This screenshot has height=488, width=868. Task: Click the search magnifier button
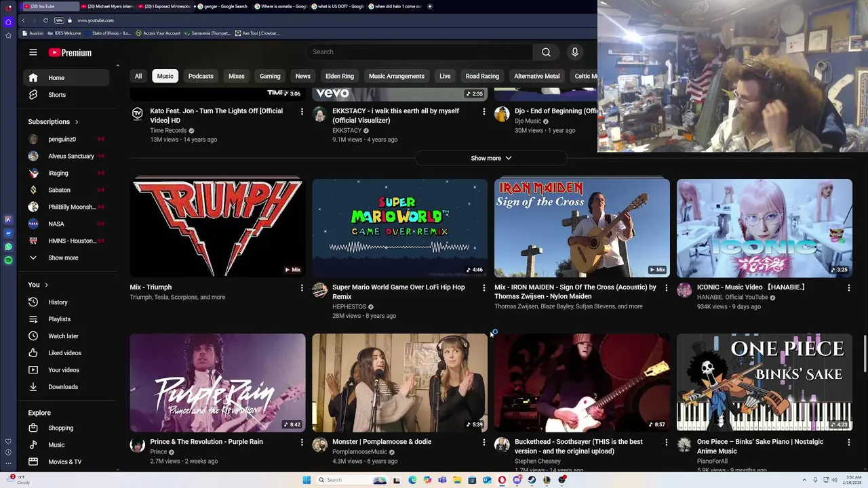pos(546,52)
